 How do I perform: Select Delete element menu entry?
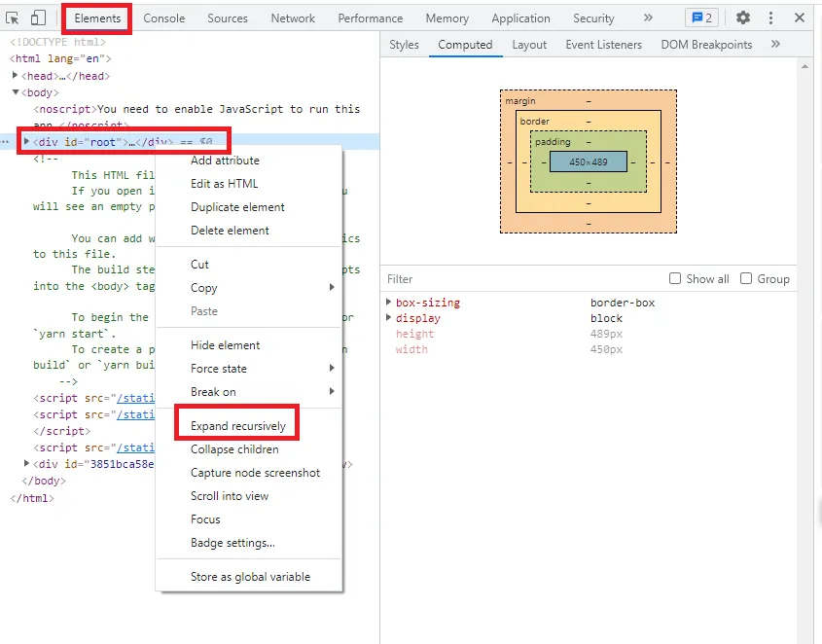coord(249,231)
